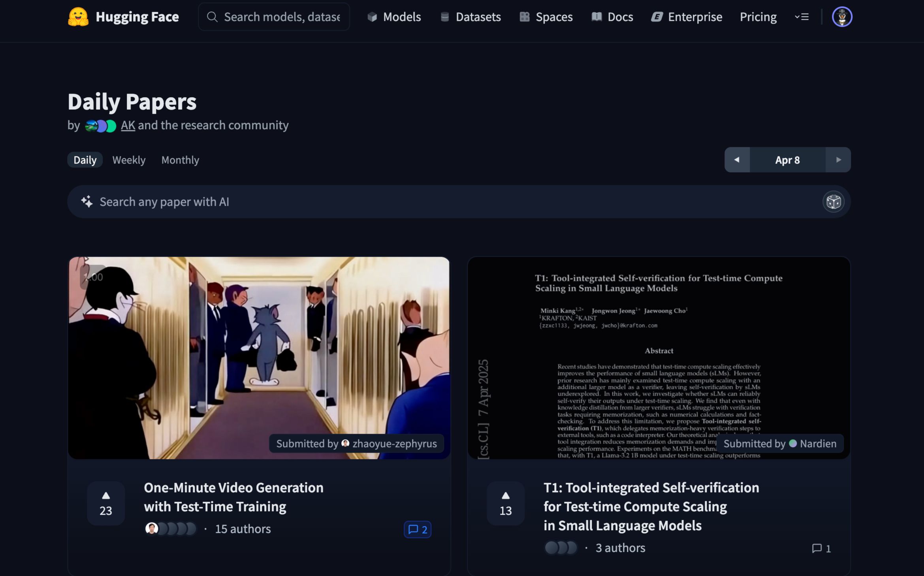Open the 1 comment icon on T1 paper
924x576 pixels.
821,548
